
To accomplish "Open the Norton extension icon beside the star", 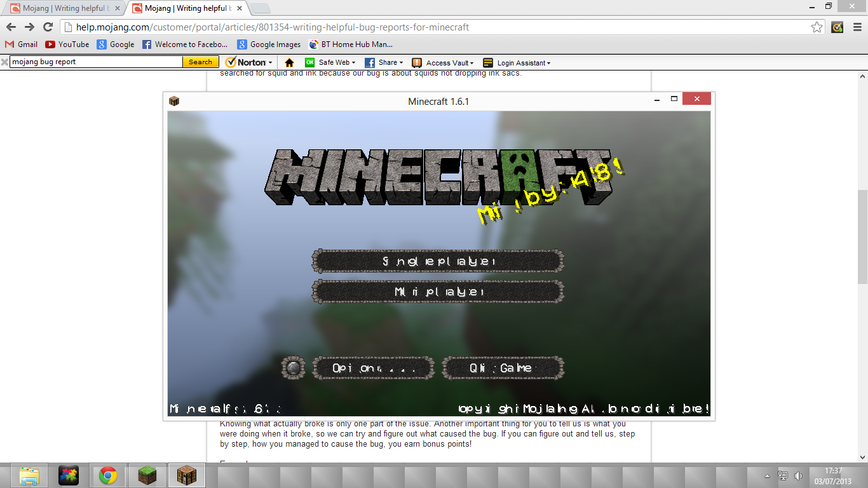I will coord(837,27).
